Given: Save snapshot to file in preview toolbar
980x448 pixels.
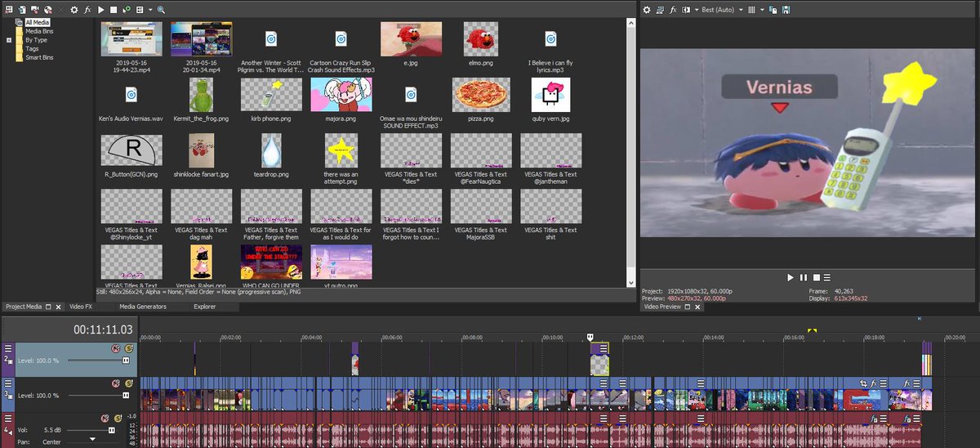Looking at the screenshot, I should tap(786, 10).
